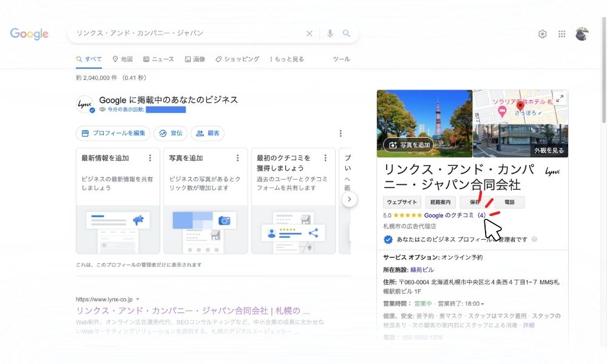Click the blue search magnifier icon
Image resolution: width=607 pixels, height=364 pixels.
coord(347,33)
